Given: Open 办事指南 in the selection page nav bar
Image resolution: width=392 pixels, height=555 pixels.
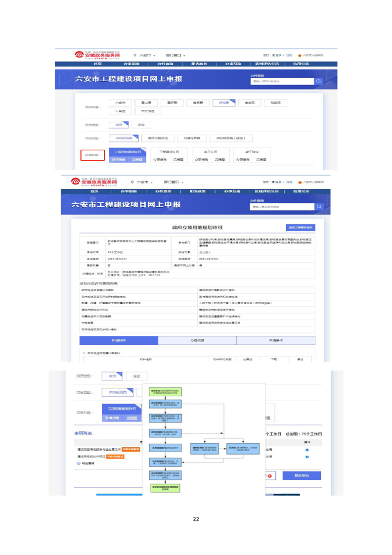Looking at the screenshot, I should click(x=131, y=64).
